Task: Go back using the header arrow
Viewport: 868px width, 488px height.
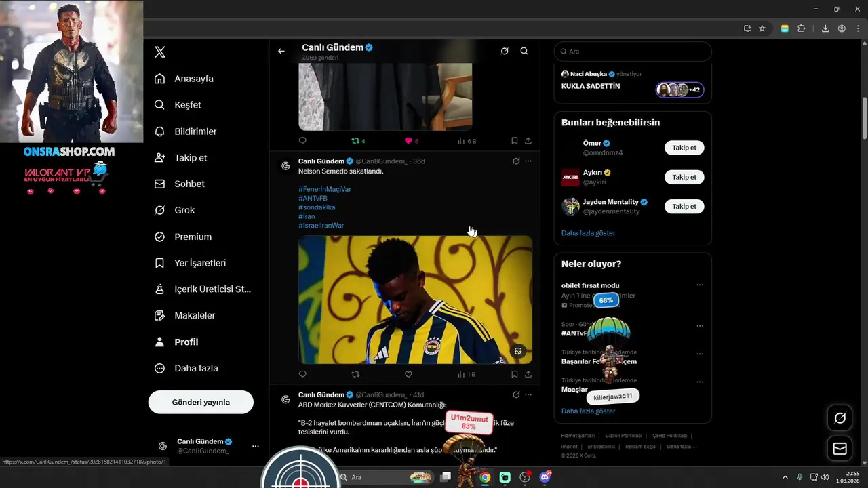Action: 281,51
